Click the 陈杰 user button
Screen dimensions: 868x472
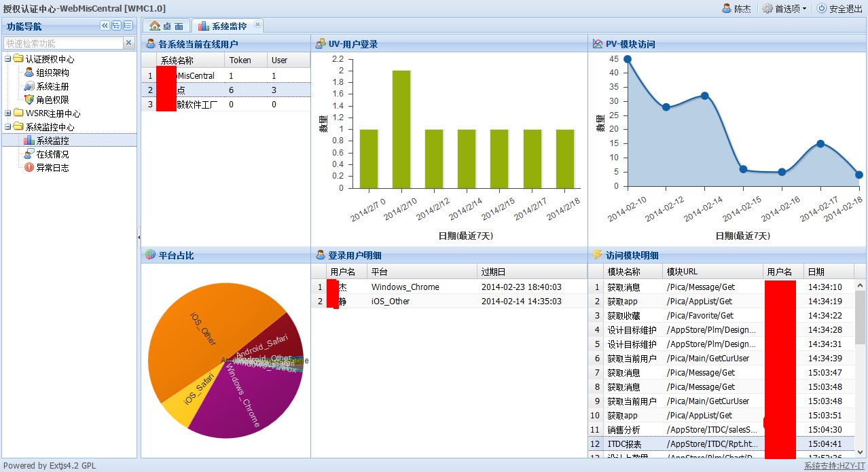coord(736,9)
